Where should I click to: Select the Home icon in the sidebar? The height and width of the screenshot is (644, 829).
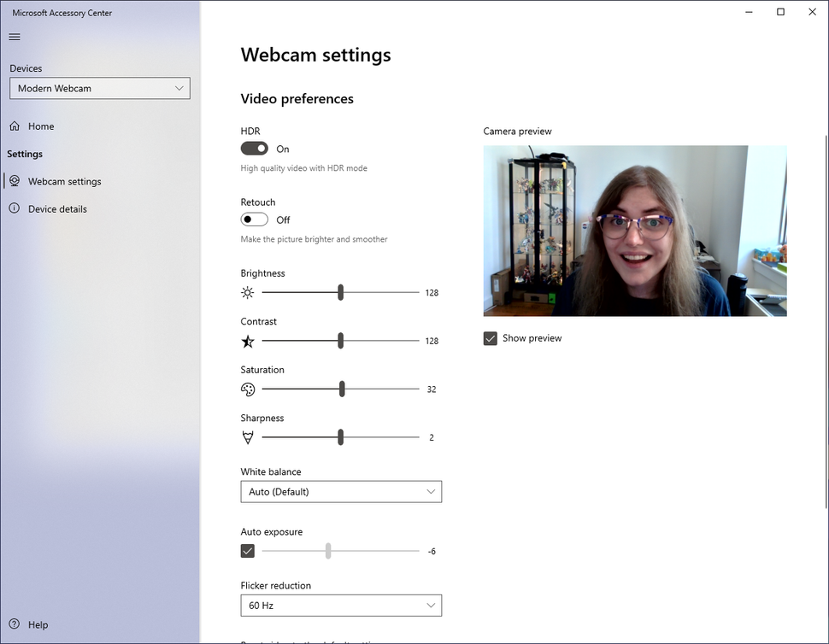coord(13,126)
